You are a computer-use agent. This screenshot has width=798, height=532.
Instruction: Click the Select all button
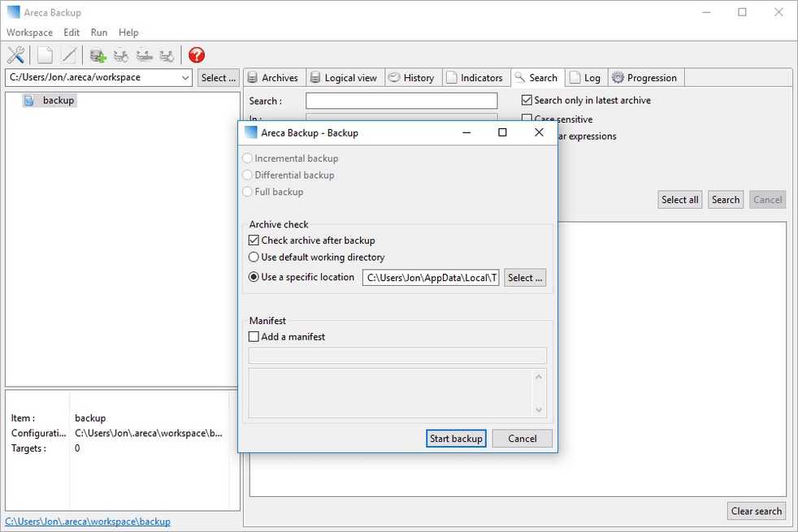coord(679,200)
